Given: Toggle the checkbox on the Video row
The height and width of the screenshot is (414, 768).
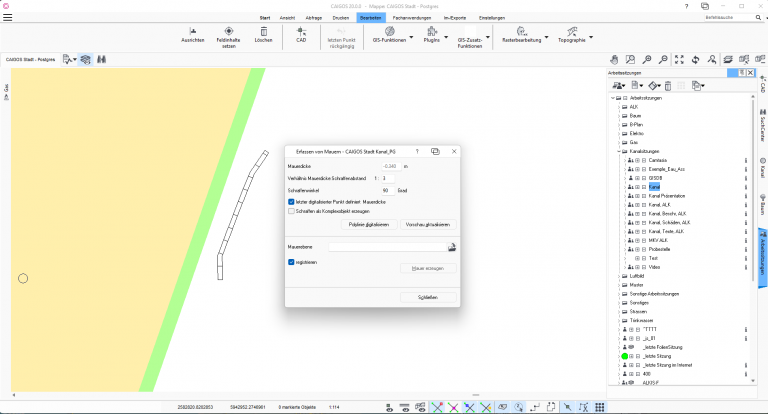Looking at the screenshot, I should click(644, 267).
